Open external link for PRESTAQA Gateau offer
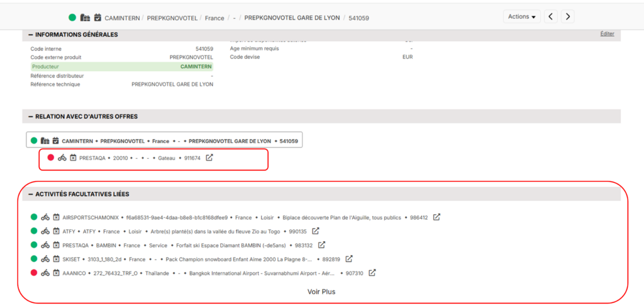Image resolution: width=644 pixels, height=308 pixels. click(209, 157)
